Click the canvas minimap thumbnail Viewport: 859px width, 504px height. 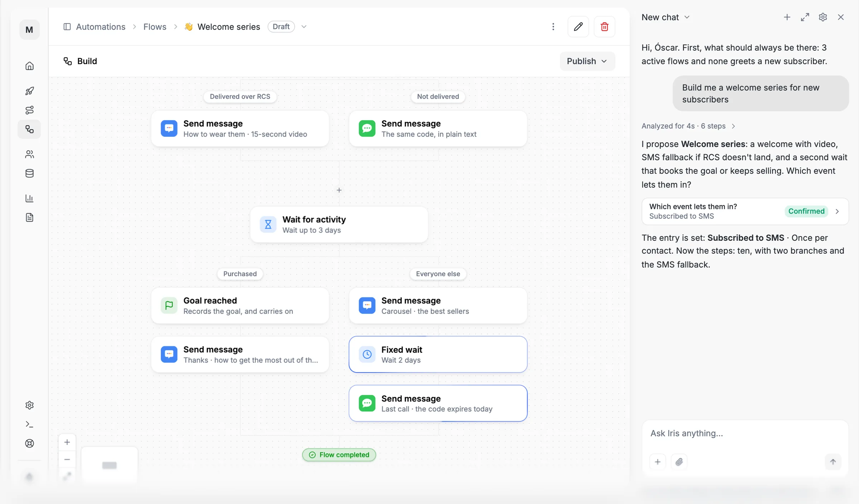pyautogui.click(x=110, y=465)
